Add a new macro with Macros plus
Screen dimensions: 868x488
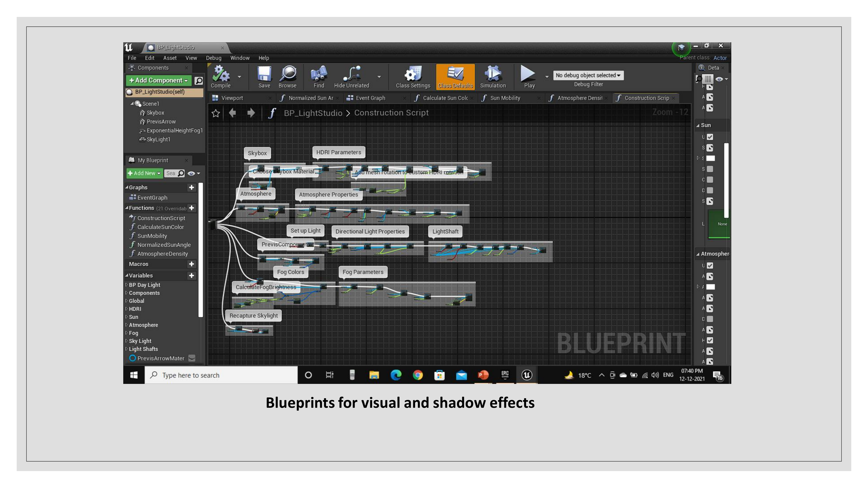point(191,264)
